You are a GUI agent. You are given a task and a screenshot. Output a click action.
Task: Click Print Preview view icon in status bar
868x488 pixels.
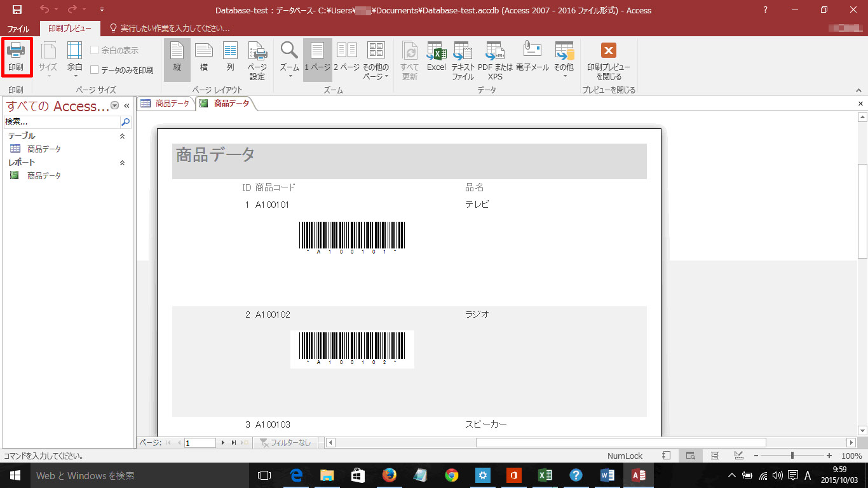point(690,456)
